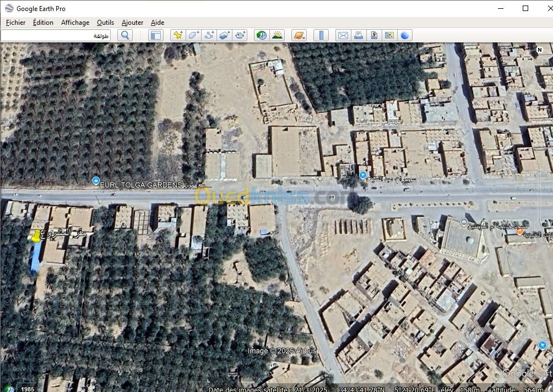Toggle historical imagery clock button
Viewport: 553px width, 392px height.
pos(262,35)
